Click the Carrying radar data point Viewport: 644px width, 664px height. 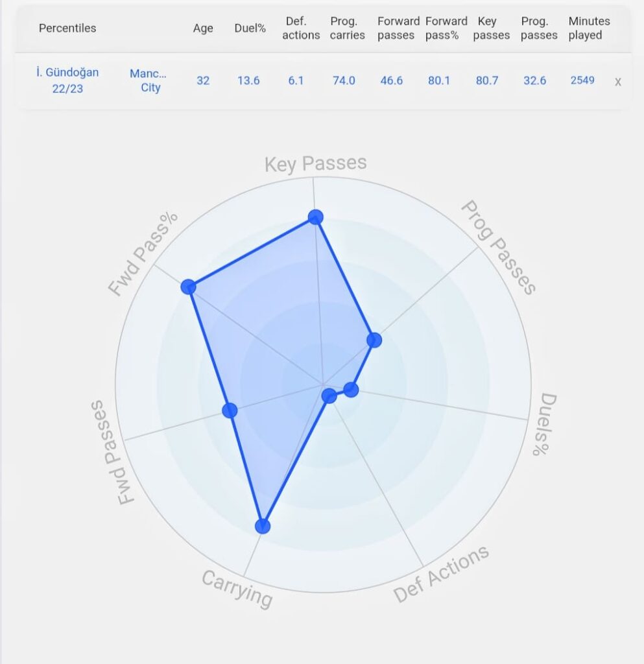[263, 527]
